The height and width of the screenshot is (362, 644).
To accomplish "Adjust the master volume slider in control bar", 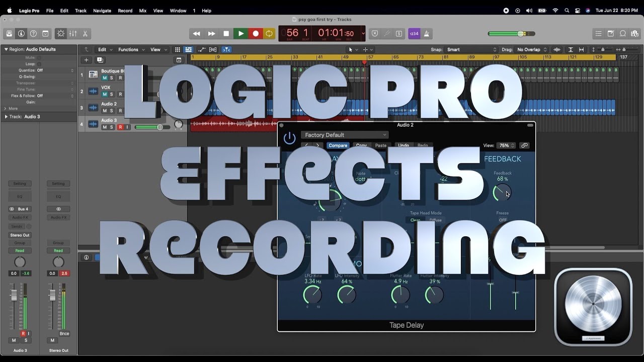I will point(512,34).
